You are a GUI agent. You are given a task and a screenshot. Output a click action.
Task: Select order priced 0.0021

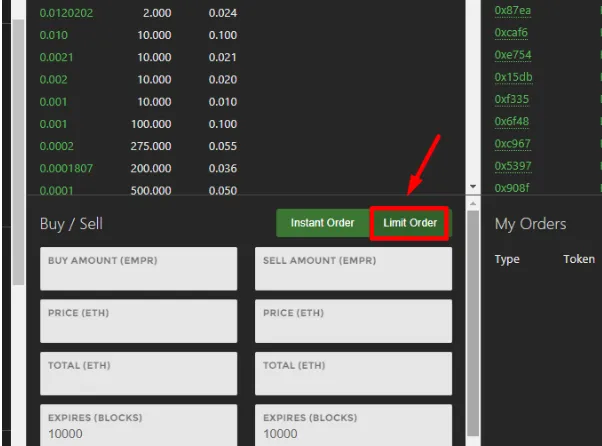click(56, 58)
